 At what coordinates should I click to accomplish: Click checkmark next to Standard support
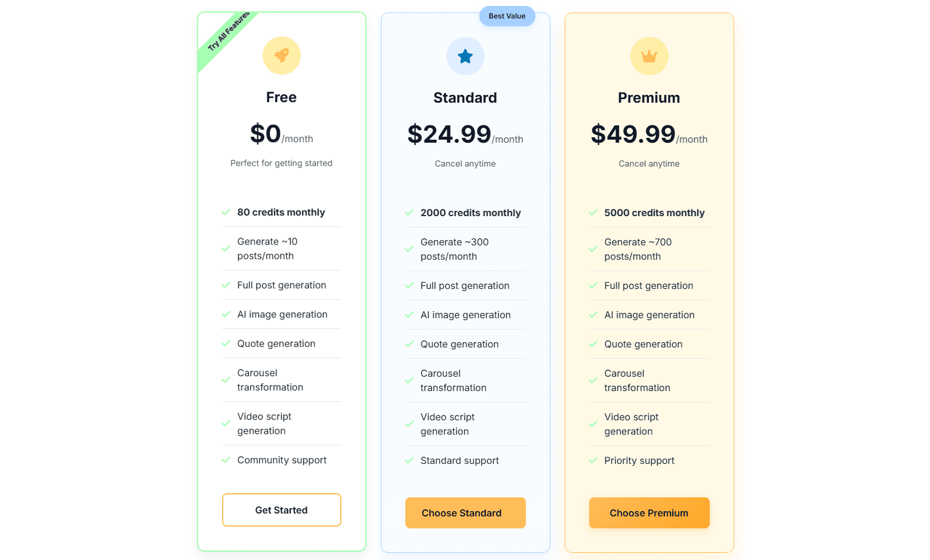coord(409,460)
